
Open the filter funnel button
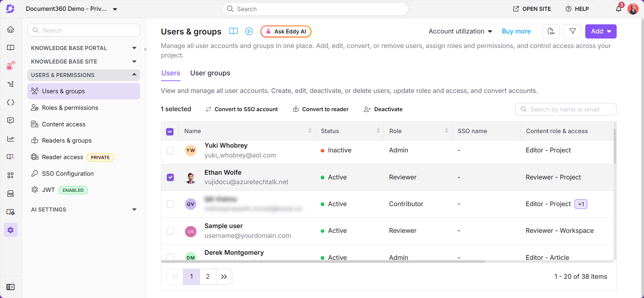(x=573, y=31)
